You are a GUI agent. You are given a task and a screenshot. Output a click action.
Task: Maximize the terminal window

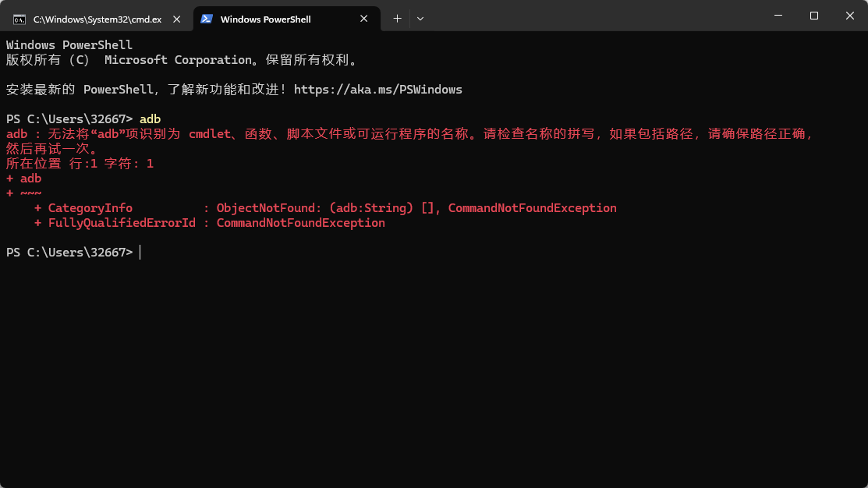click(813, 16)
